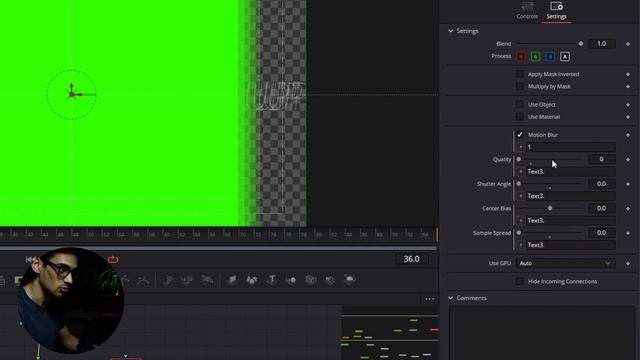Click keyframe diamond for Quality
640x360 pixels.
[628, 159]
